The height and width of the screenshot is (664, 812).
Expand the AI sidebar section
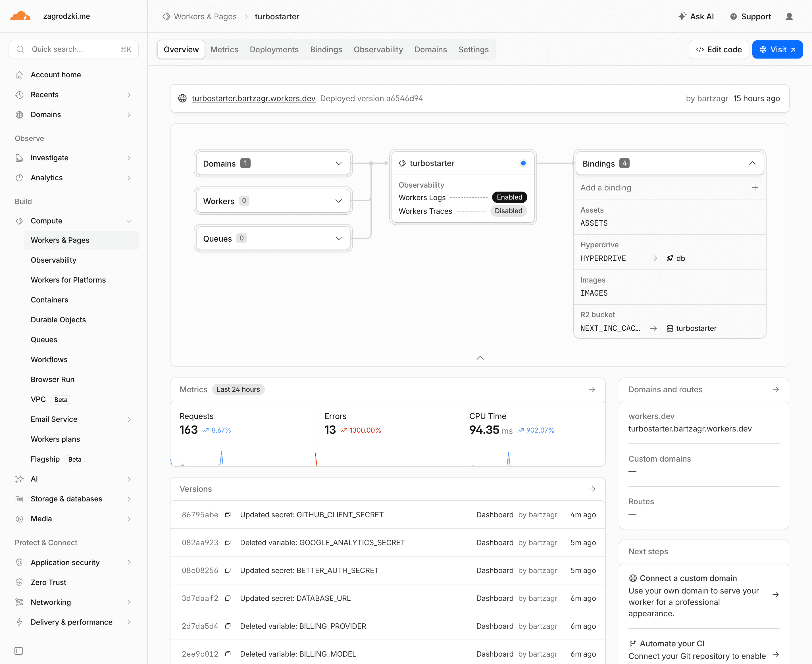(129, 479)
